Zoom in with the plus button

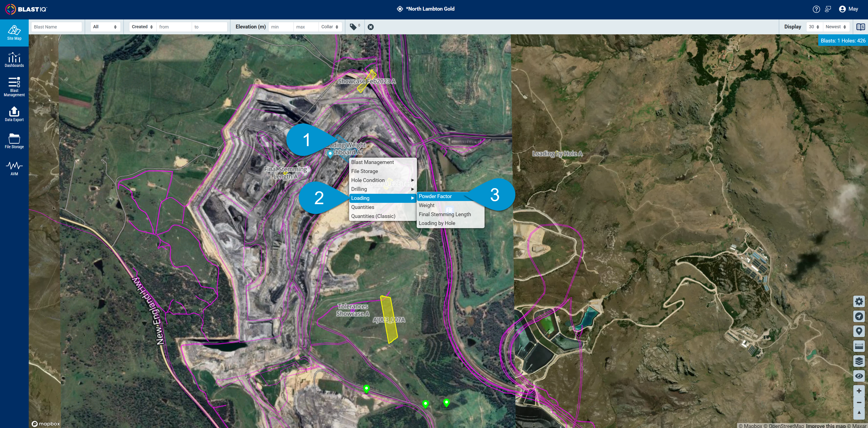859,391
